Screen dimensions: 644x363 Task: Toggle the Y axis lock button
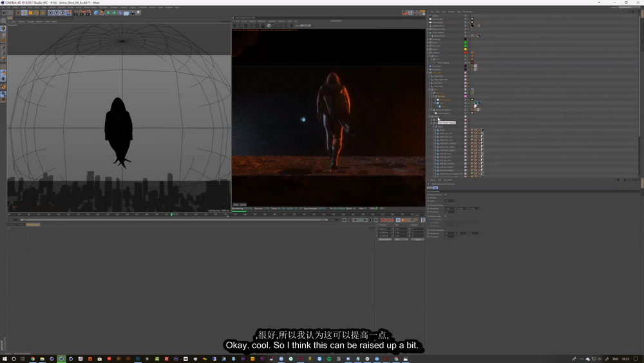[57, 12]
